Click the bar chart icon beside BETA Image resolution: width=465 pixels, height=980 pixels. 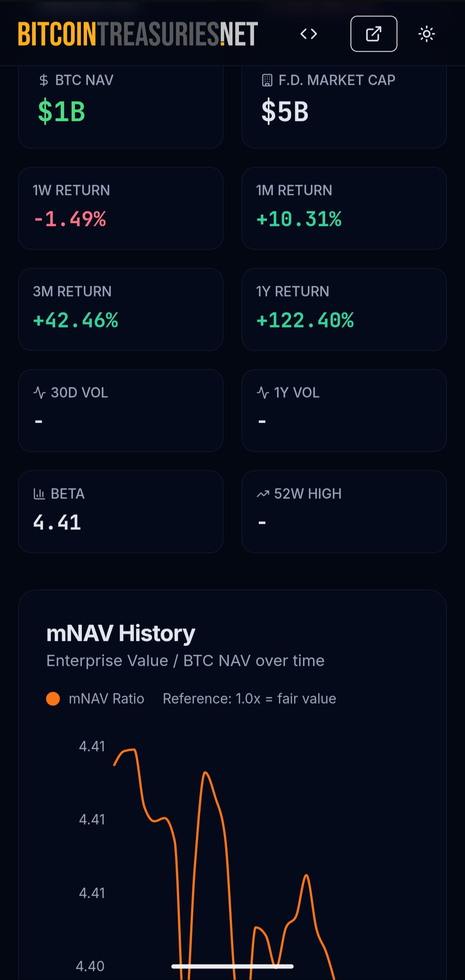pos(39,494)
